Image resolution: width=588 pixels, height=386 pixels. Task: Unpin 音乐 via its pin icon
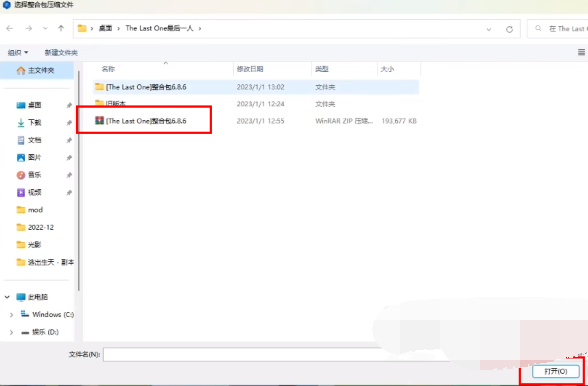69,175
